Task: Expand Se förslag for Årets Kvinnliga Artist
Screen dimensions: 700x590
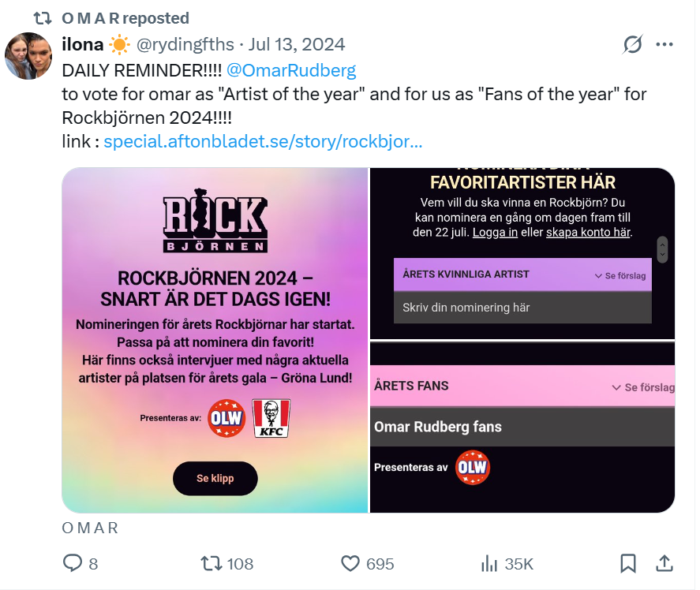Action: tap(620, 276)
